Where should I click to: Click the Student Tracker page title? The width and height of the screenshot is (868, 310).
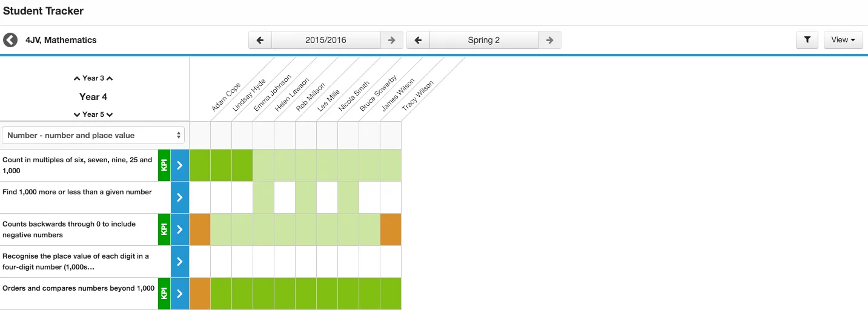[44, 11]
